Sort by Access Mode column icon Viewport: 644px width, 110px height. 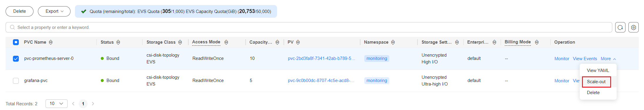226,42
